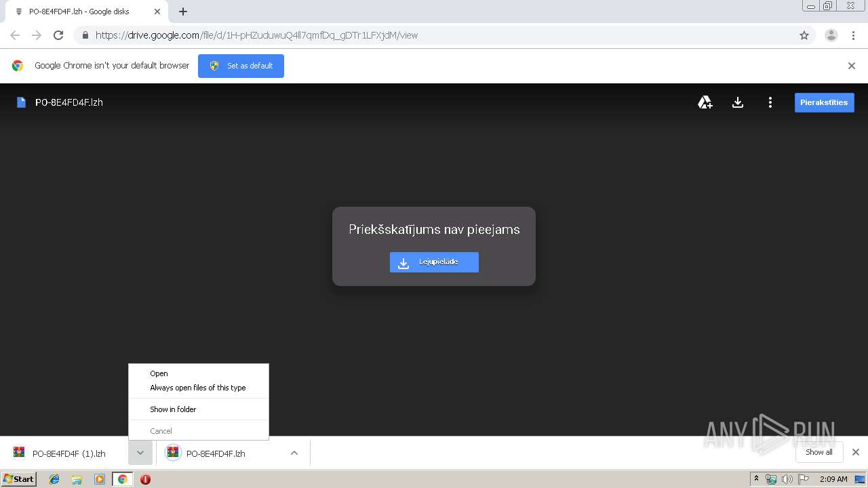Click the Action Center flag tray icon
Viewport: 868px width, 488px height.
click(x=804, y=479)
